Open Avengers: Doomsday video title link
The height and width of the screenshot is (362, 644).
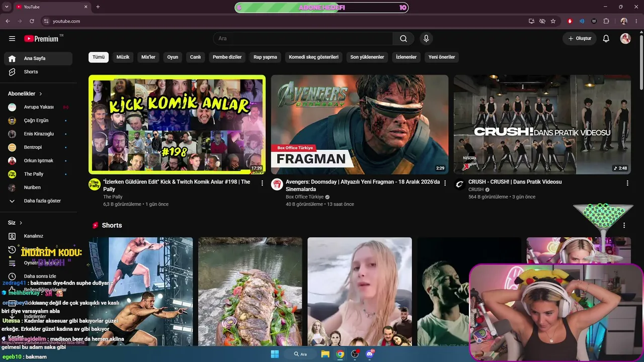coord(362,186)
